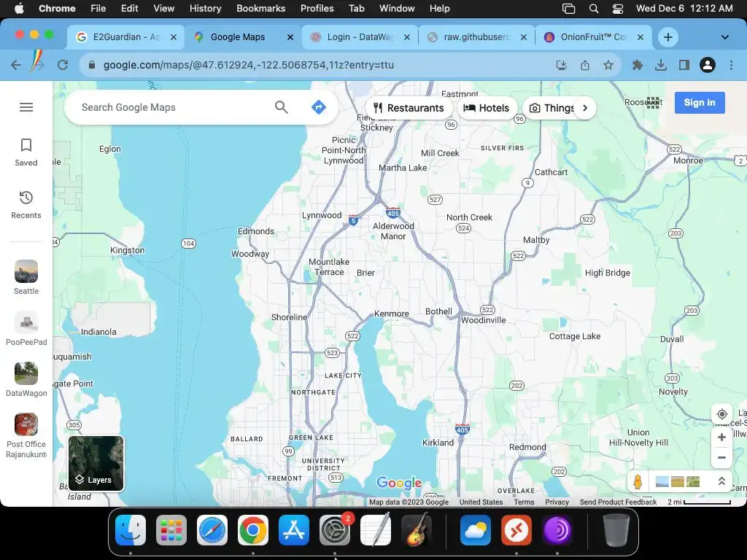Open the Bookmarks menu

[x=260, y=9]
